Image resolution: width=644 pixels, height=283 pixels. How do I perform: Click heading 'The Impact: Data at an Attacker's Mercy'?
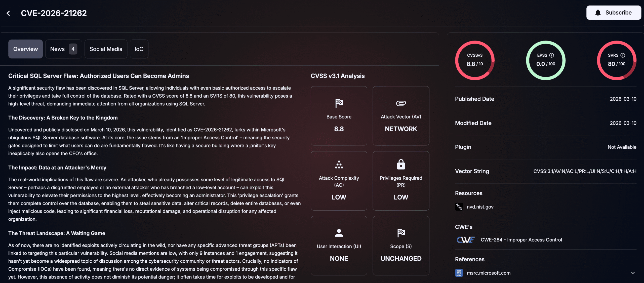pyautogui.click(x=57, y=168)
